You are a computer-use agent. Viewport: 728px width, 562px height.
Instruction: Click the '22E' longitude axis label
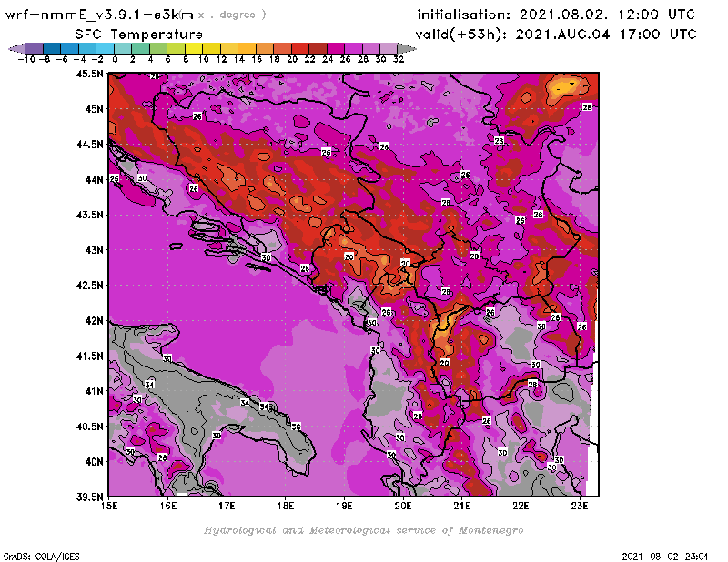pos(521,506)
